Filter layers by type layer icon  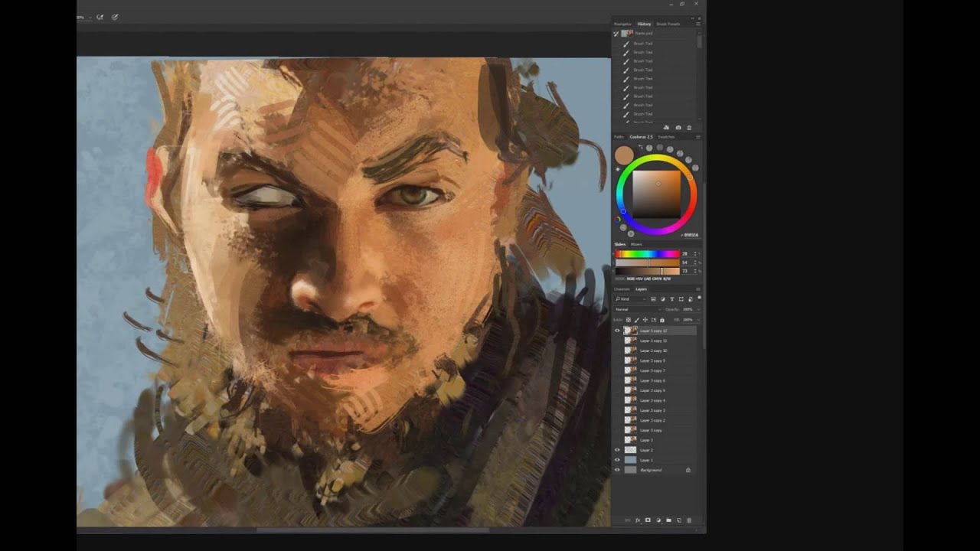672,299
